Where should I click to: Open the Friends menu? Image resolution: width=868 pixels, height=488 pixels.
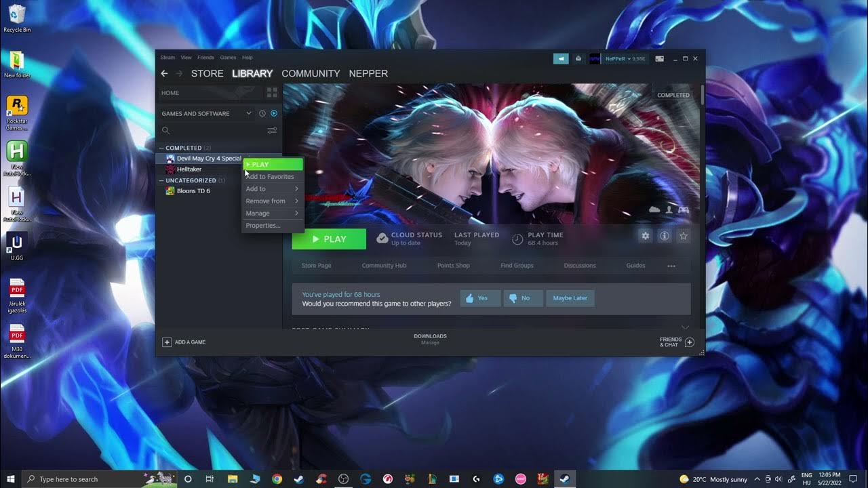(x=205, y=58)
